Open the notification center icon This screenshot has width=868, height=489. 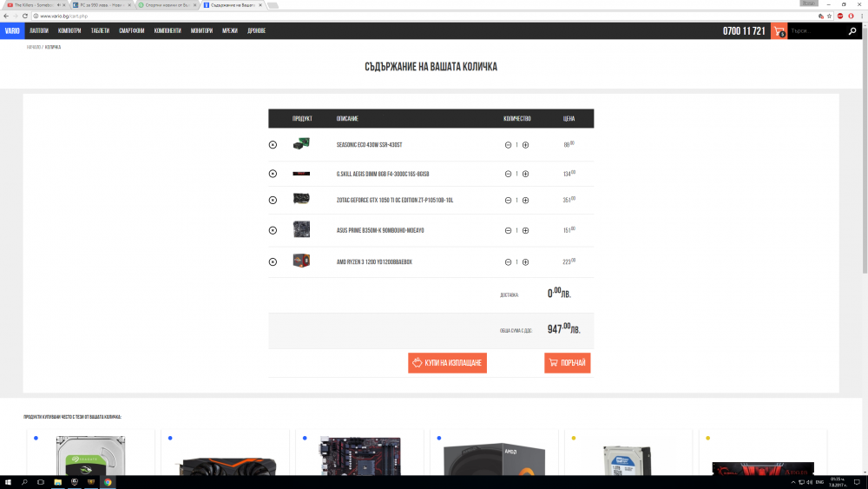pos(857,482)
